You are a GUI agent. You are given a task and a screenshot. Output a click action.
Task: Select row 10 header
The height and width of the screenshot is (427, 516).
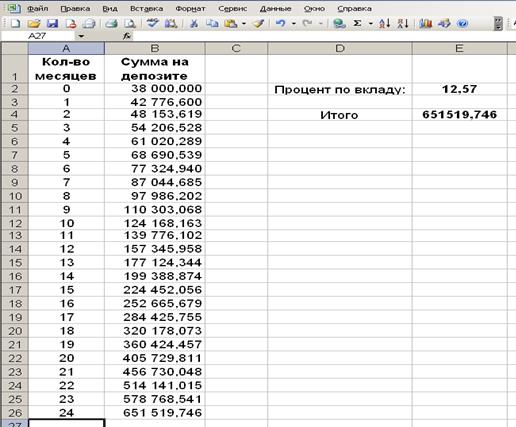(x=15, y=196)
